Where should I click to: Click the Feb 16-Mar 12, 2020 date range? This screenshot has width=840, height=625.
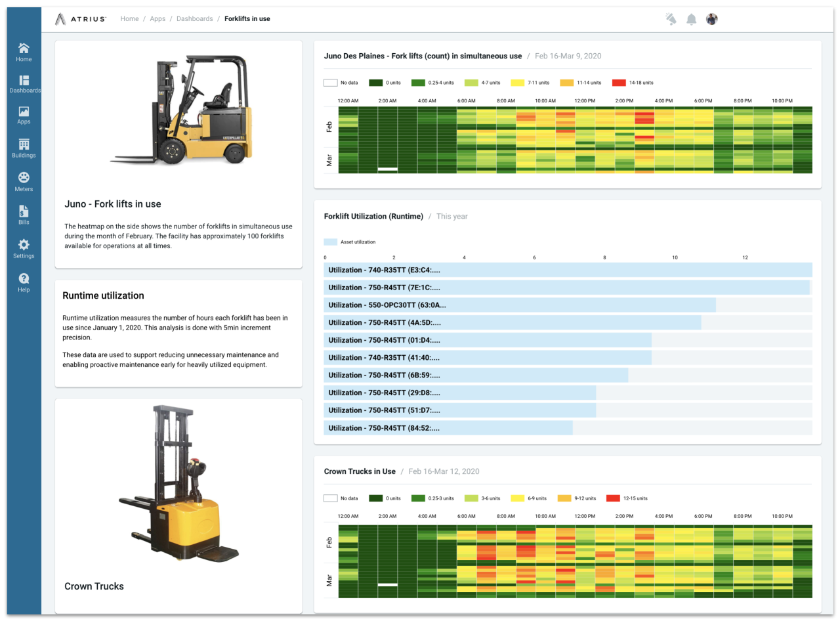click(444, 471)
